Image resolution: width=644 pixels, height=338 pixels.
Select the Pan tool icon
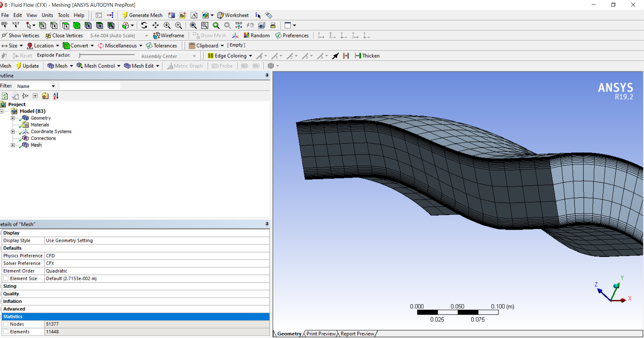pos(155,25)
